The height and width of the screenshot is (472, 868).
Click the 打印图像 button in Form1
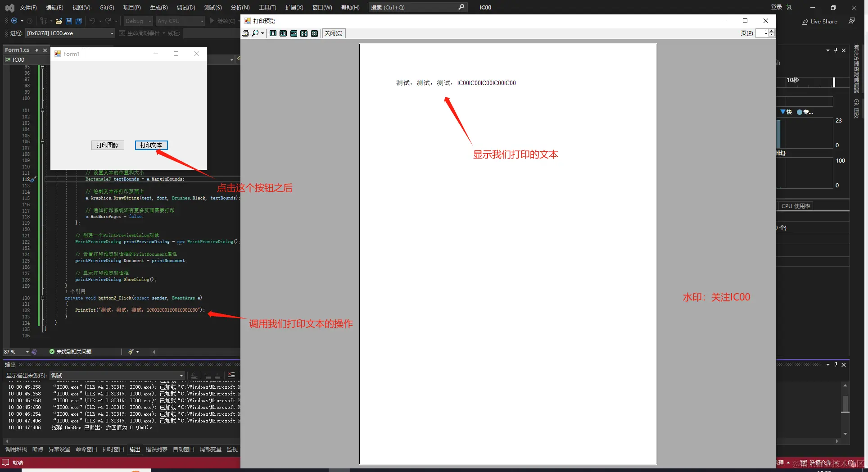(x=108, y=145)
